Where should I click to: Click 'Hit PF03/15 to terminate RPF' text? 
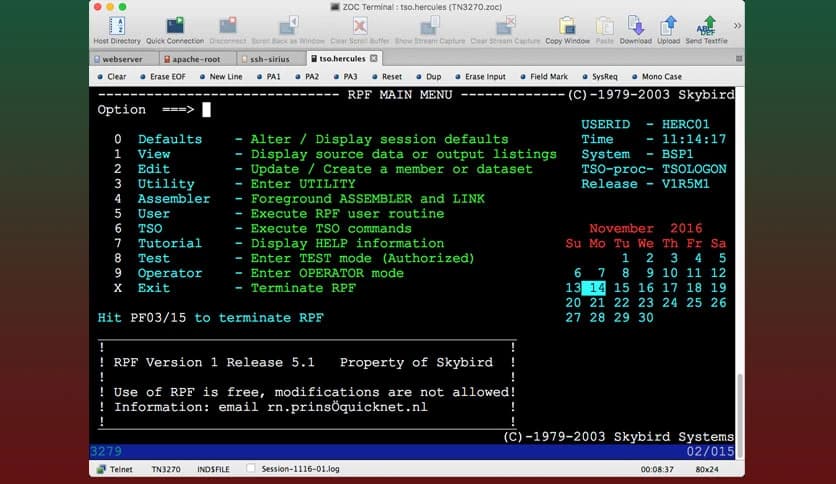(211, 318)
